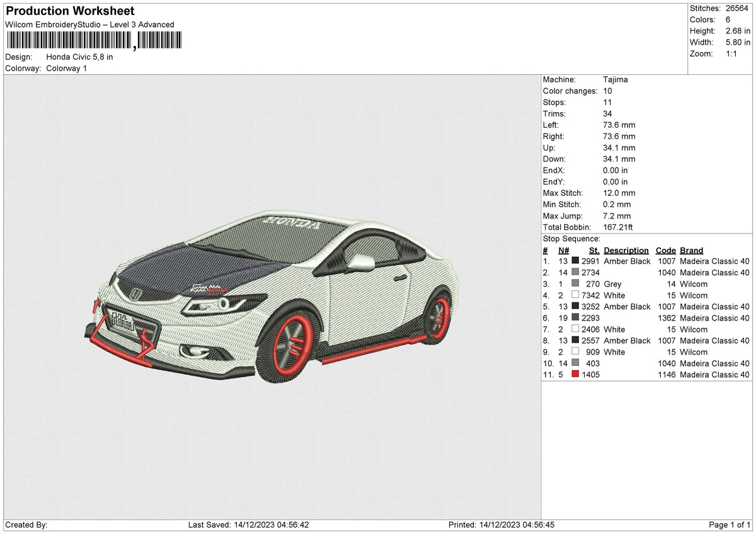756x534 pixels.
Task: Click the white swatch beside 909 stitches
Action: pyautogui.click(x=575, y=352)
